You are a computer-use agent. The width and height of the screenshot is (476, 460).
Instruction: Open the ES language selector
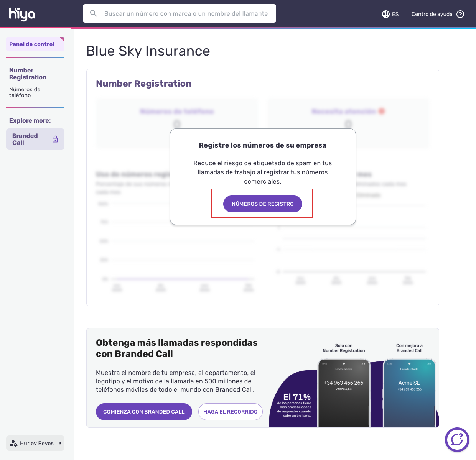pos(395,14)
